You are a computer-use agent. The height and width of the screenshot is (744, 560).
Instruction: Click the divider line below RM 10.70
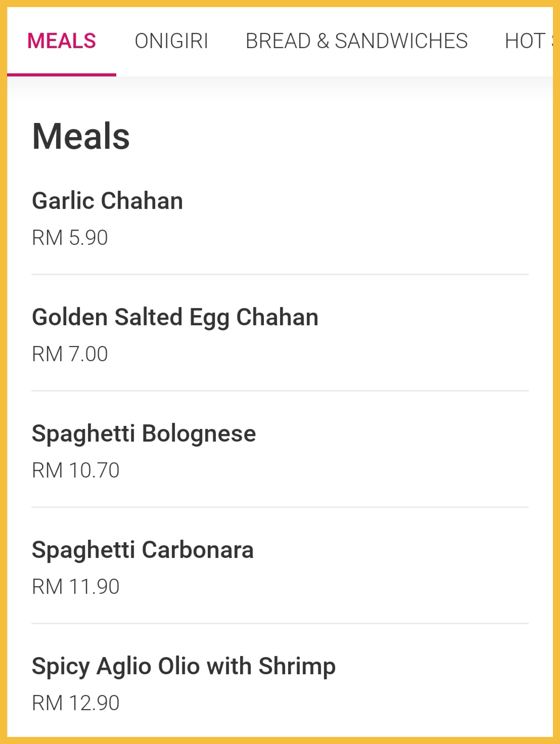coord(280,507)
